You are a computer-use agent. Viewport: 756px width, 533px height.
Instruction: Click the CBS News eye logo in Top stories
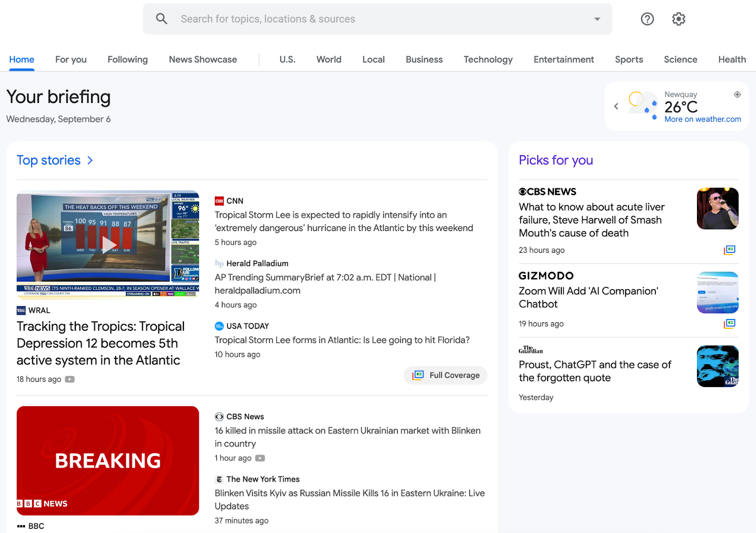[x=219, y=417]
